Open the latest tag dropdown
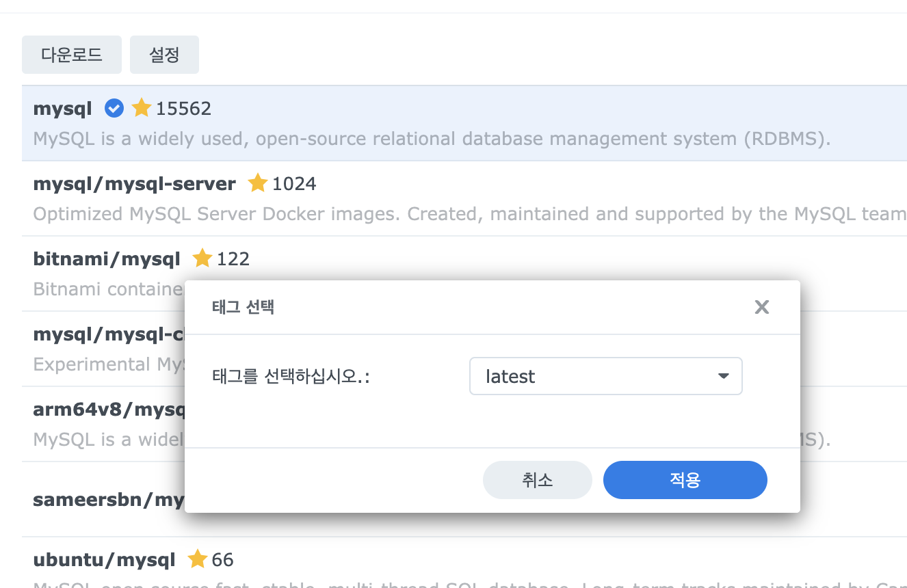This screenshot has height=588, width=907. 605,376
